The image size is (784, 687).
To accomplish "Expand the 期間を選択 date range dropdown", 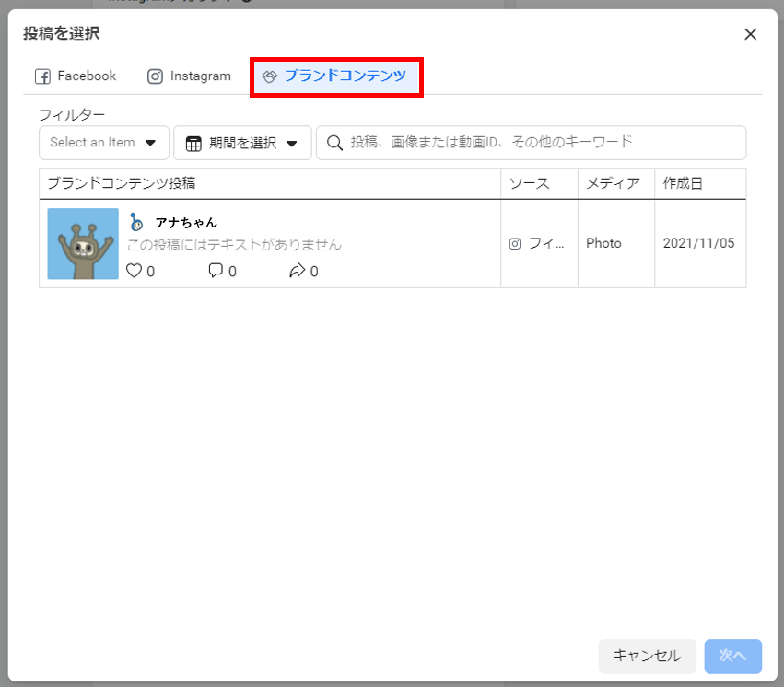I will [x=242, y=143].
